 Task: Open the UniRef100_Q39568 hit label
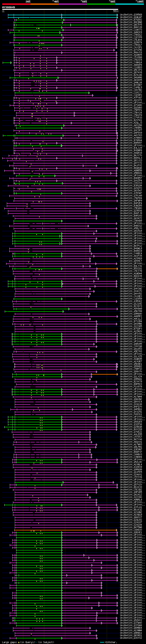point(131,15)
